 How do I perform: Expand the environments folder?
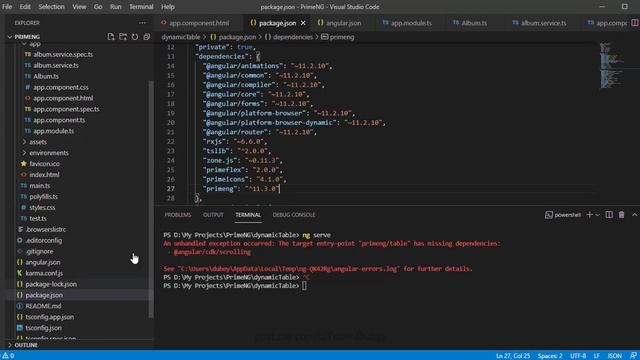point(49,153)
